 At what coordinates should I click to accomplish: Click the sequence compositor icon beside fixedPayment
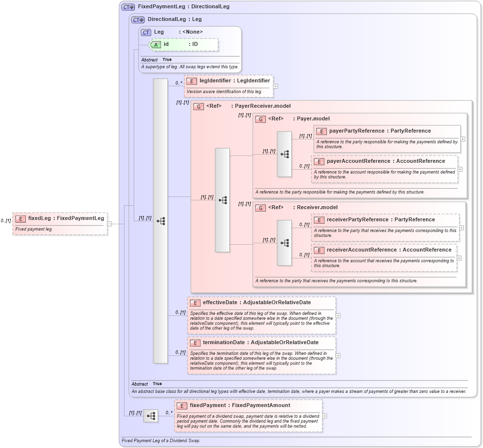[151, 416]
